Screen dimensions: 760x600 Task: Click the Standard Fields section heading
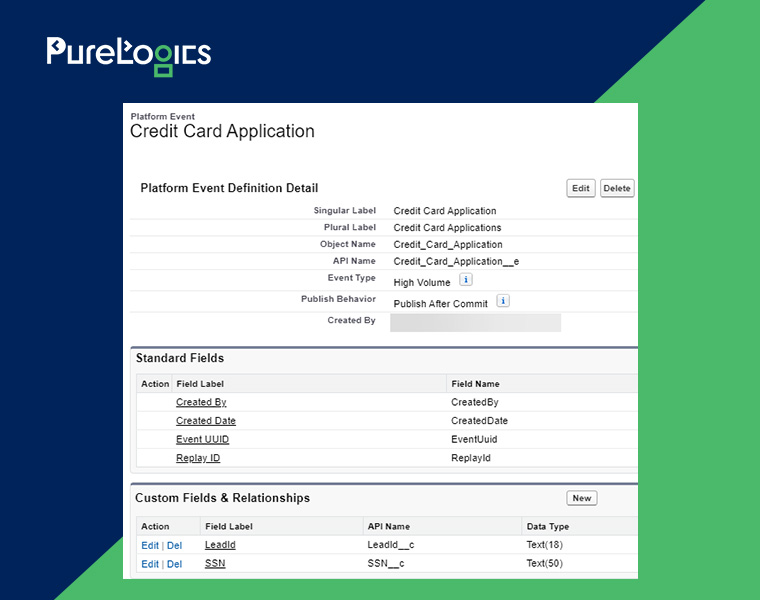click(x=180, y=358)
